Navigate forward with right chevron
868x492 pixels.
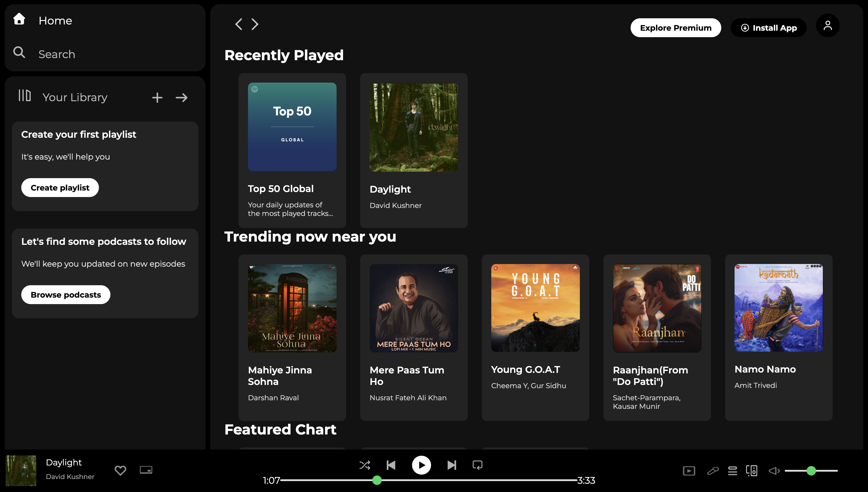[255, 24]
